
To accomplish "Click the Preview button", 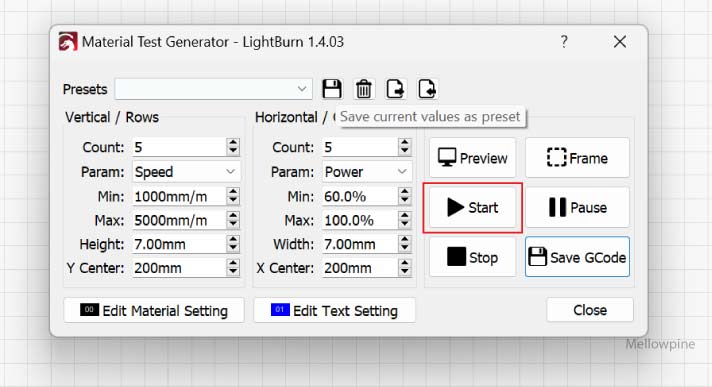I will click(472, 158).
